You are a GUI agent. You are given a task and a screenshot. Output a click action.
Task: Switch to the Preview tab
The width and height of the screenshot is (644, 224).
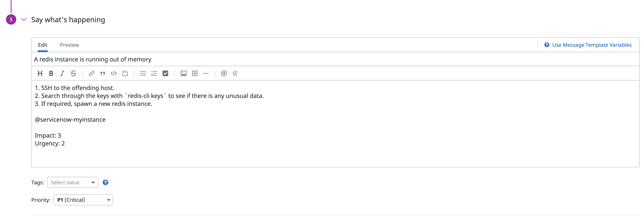coord(69,45)
